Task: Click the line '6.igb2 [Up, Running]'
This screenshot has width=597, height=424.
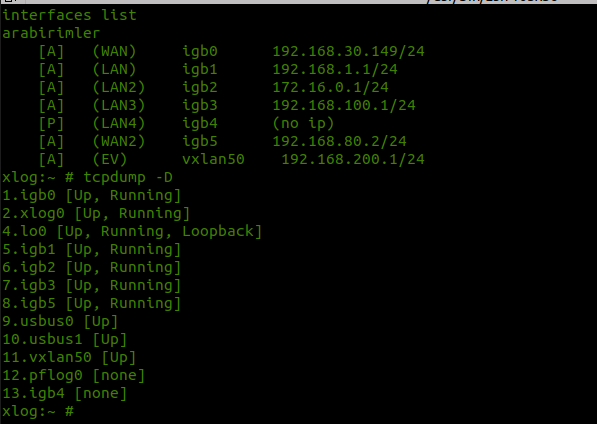Action: pyautogui.click(x=91, y=267)
